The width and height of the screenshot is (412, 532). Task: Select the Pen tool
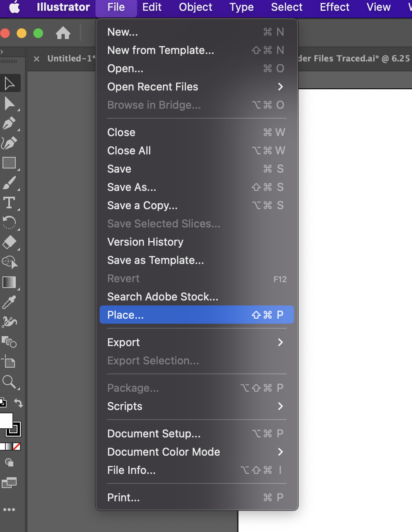[x=9, y=123]
